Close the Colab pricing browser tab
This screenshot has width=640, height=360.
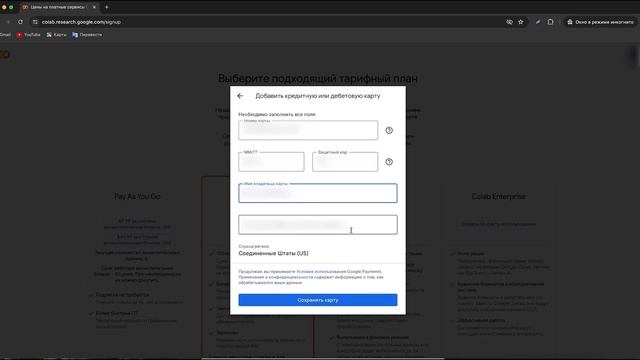(x=94, y=7)
